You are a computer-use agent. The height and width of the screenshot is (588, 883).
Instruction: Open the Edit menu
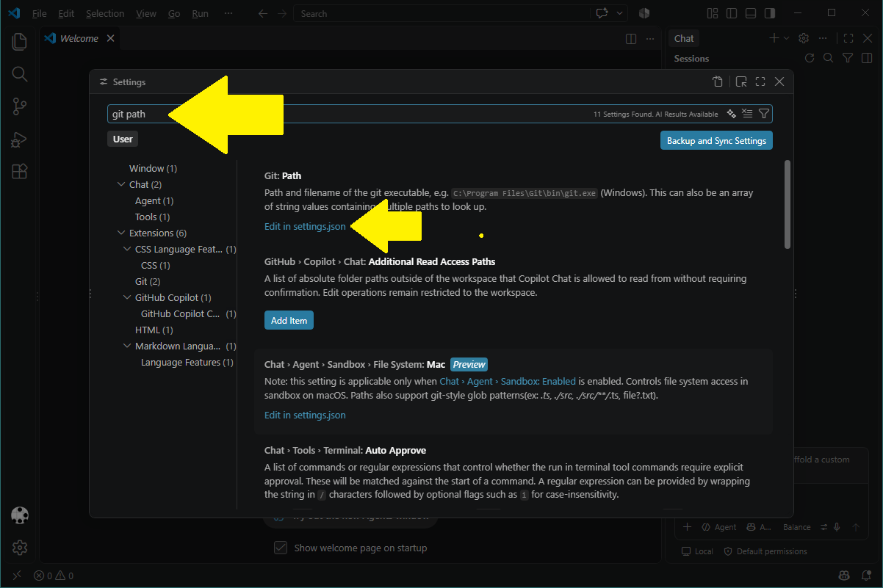66,13
